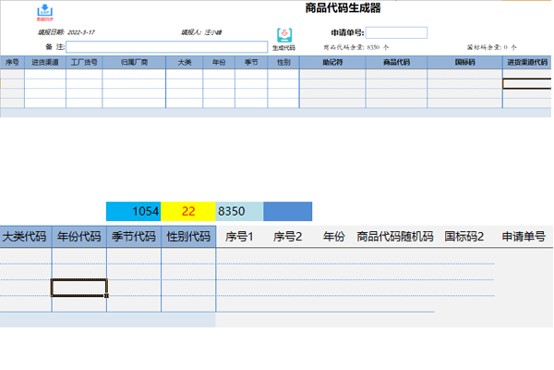
Task: Select the 季节代码 column header
Action: click(134, 236)
